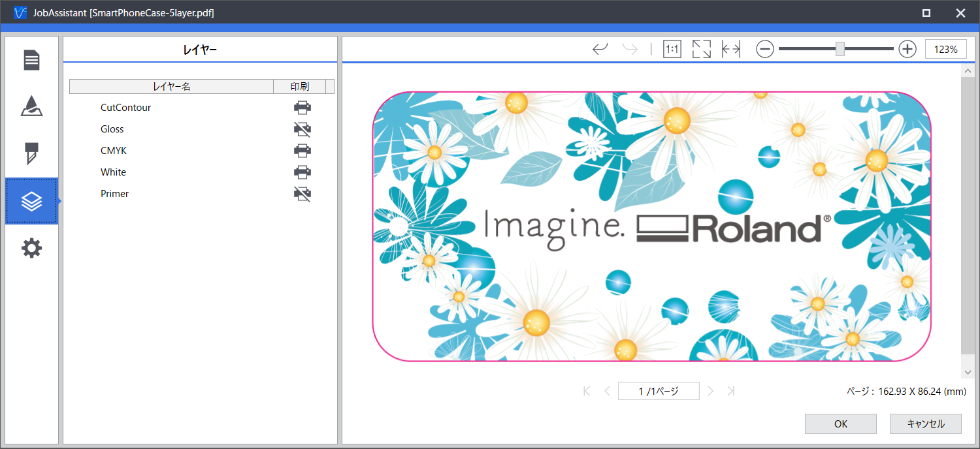
Task: Click the vertical scrollbar thumb in preview
Action: point(968,215)
